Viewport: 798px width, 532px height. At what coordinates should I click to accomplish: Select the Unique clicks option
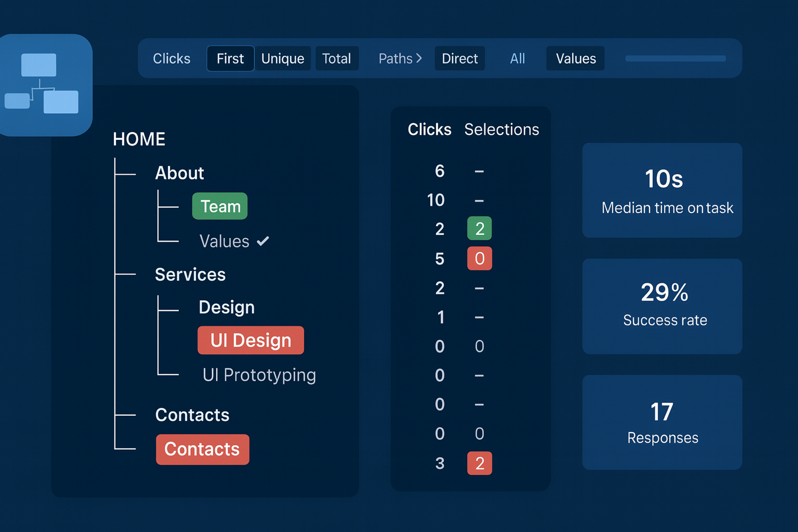(x=283, y=58)
